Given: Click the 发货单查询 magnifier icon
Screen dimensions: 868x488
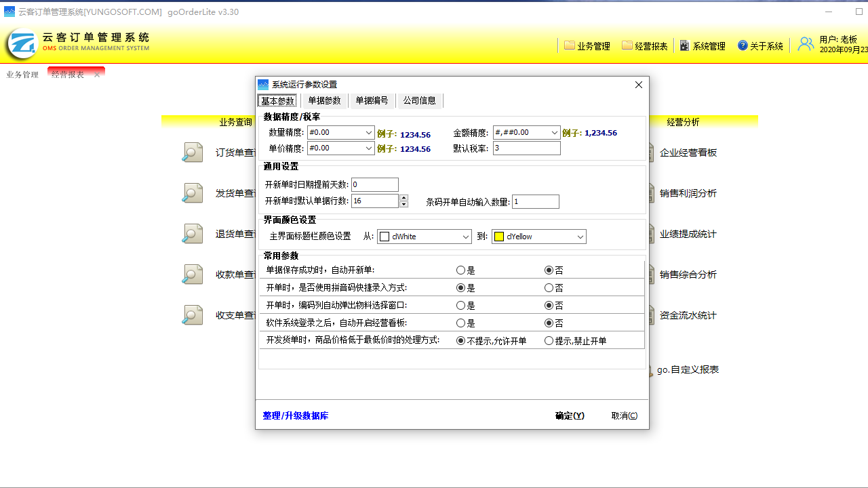Looking at the screenshot, I should [193, 193].
